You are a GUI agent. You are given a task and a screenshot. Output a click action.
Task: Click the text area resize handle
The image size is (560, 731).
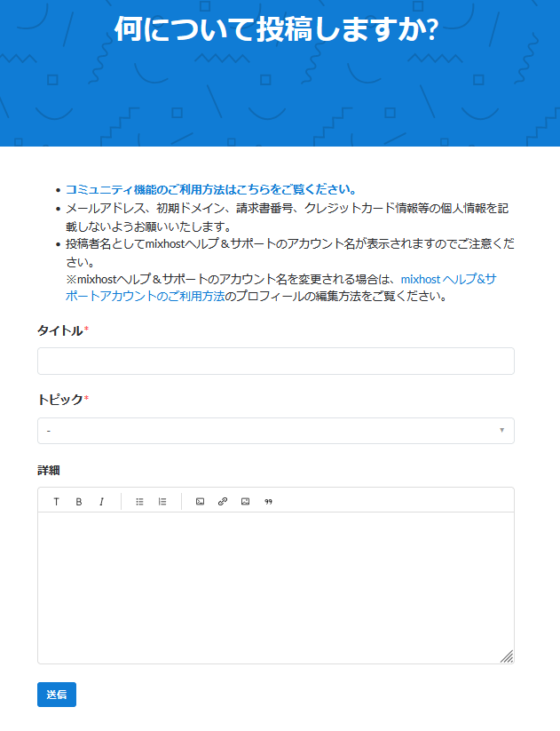coord(507,656)
